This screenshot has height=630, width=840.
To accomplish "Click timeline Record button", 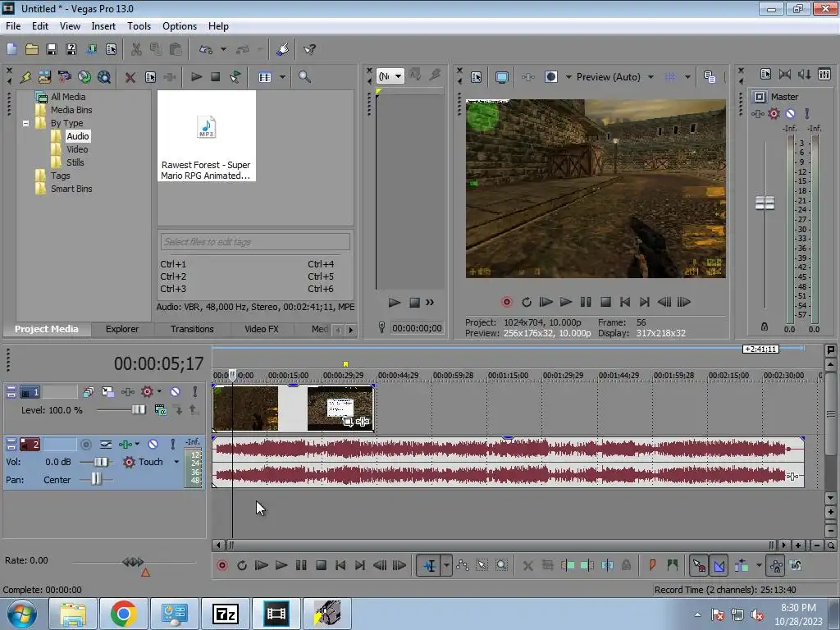I will (x=221, y=565).
